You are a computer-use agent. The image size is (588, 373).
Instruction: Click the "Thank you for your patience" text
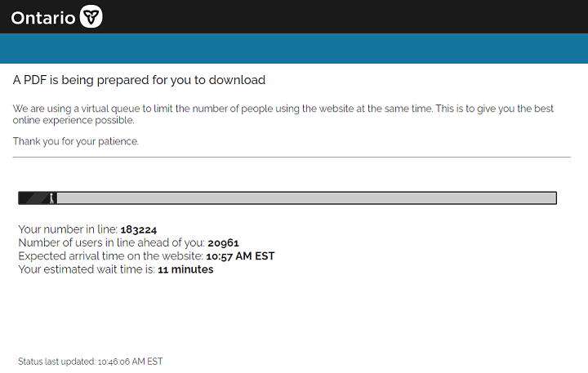[76, 141]
